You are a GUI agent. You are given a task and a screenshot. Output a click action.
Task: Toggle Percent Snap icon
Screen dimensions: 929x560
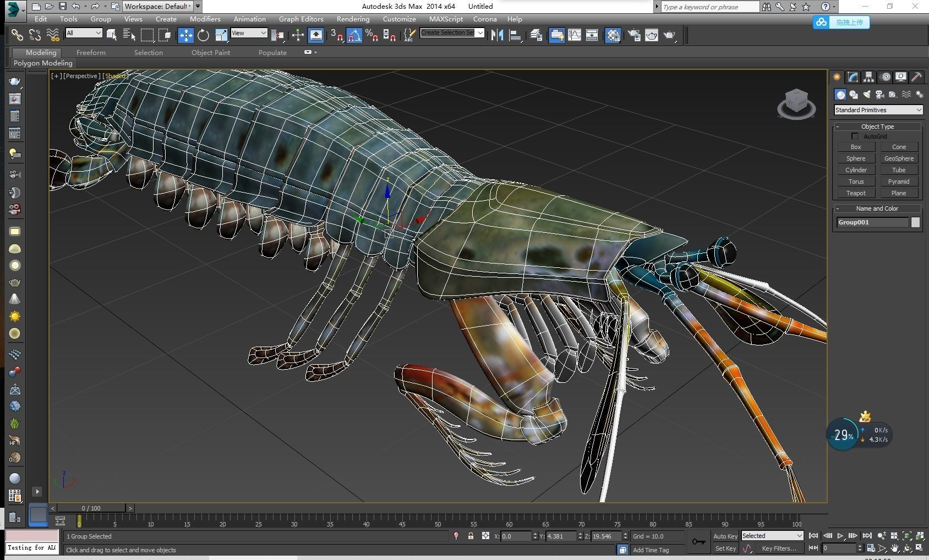pos(371,35)
